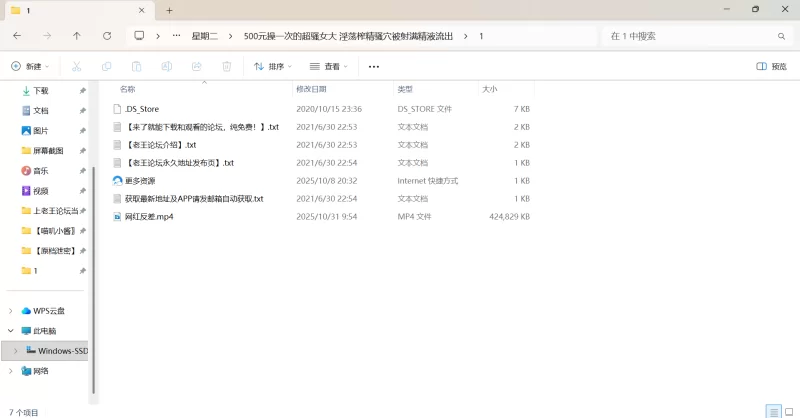This screenshot has width=800, height=418.
Task: Toggle the 预览 preview pane
Action: coord(771,66)
